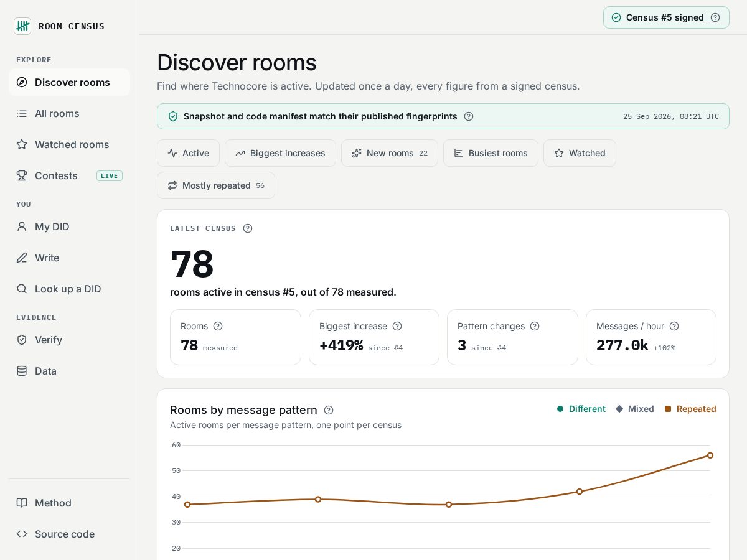Select the Active filter tab
The height and width of the screenshot is (560, 747).
tap(188, 153)
